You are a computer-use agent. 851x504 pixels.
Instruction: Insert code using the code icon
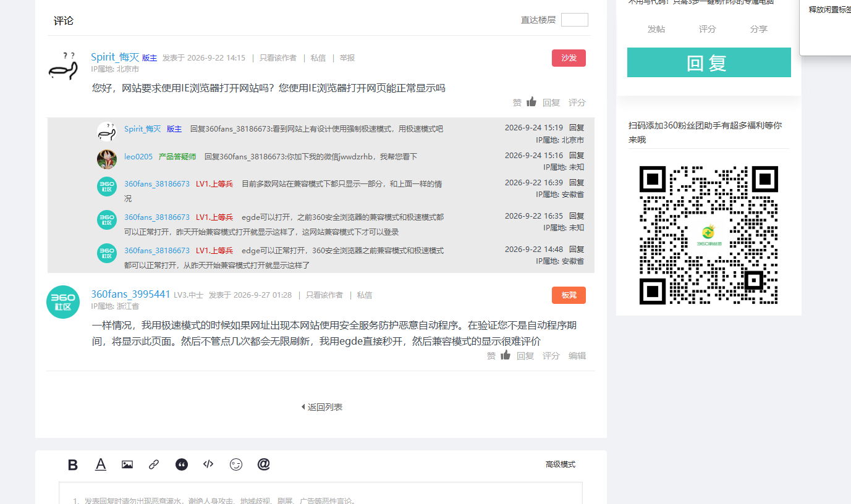(x=208, y=464)
